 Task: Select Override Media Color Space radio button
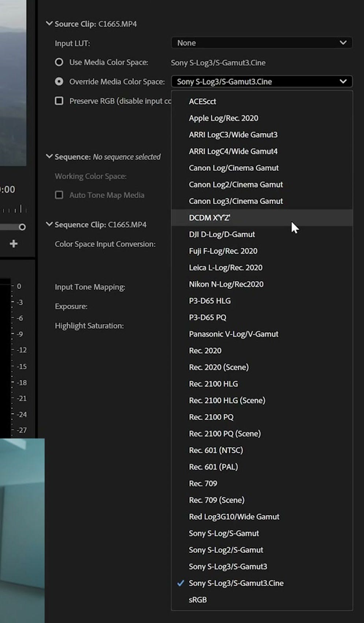[x=59, y=81]
